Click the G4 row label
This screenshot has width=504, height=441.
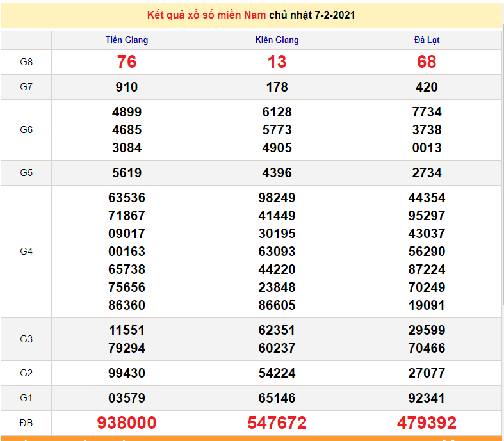coord(26,252)
